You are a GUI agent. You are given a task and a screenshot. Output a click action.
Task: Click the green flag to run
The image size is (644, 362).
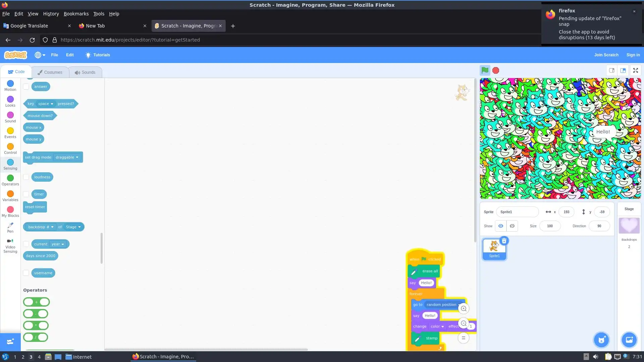point(485,70)
